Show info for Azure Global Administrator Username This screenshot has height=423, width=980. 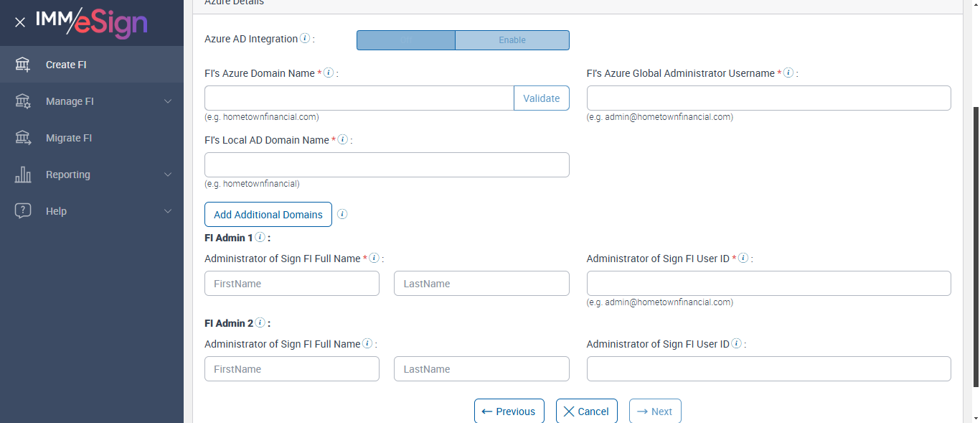(x=788, y=73)
